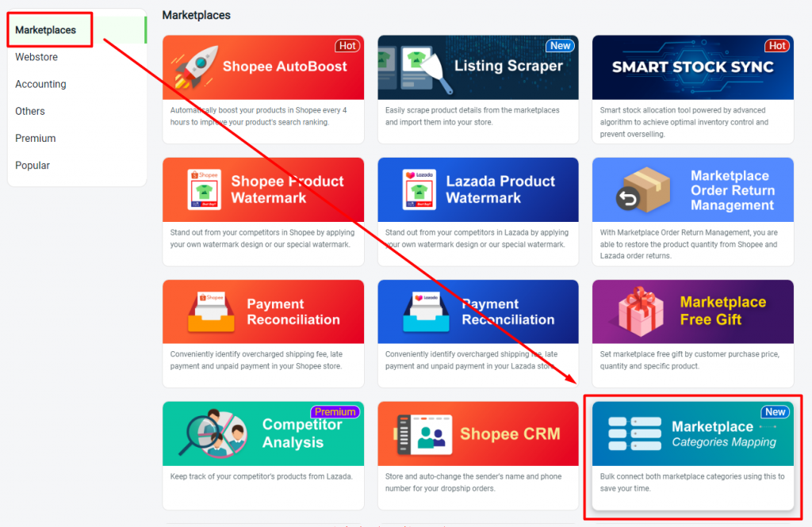Click the Shopee CRM contact card icon
The height and width of the screenshot is (527, 812).
coord(424,434)
